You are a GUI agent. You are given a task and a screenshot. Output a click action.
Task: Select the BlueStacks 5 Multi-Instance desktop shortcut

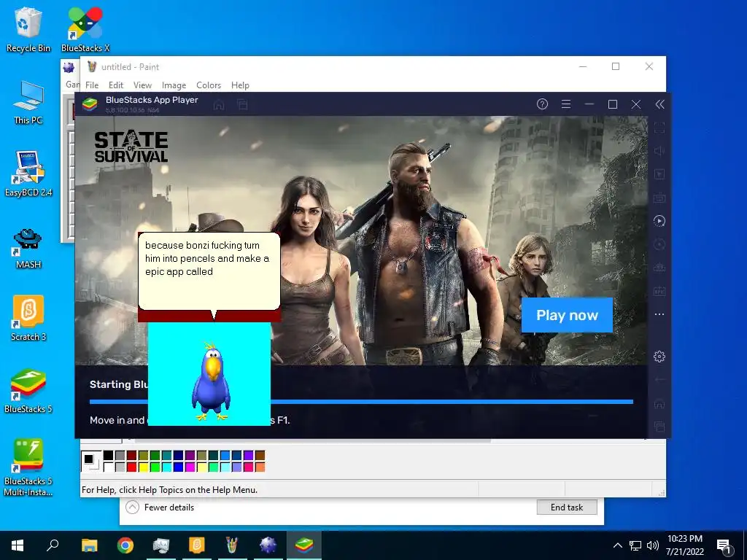tap(28, 467)
